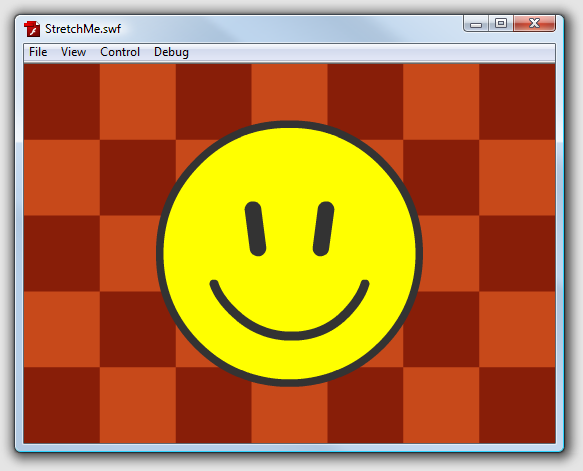The width and height of the screenshot is (583, 471).
Task: Click the orange square below the smiley
Action: (289, 414)
